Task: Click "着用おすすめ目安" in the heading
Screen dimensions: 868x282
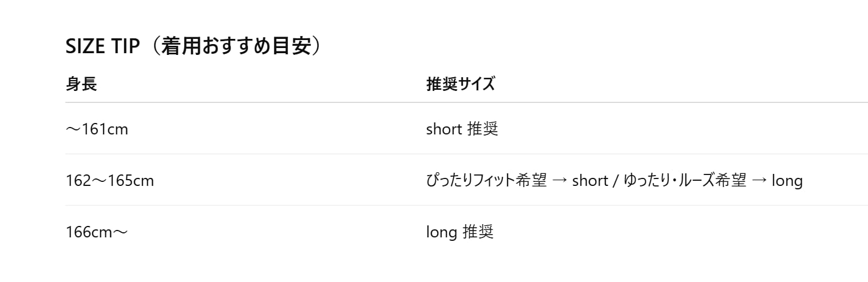Action: 234,47
